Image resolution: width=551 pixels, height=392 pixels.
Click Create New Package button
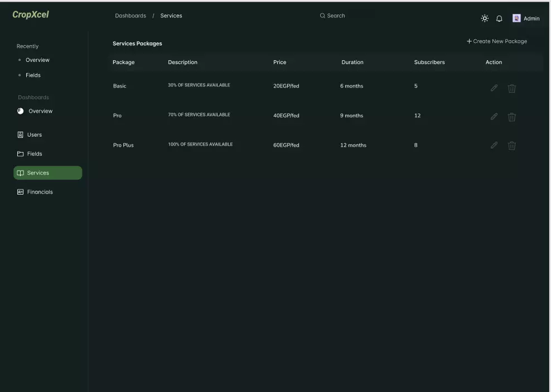[497, 41]
